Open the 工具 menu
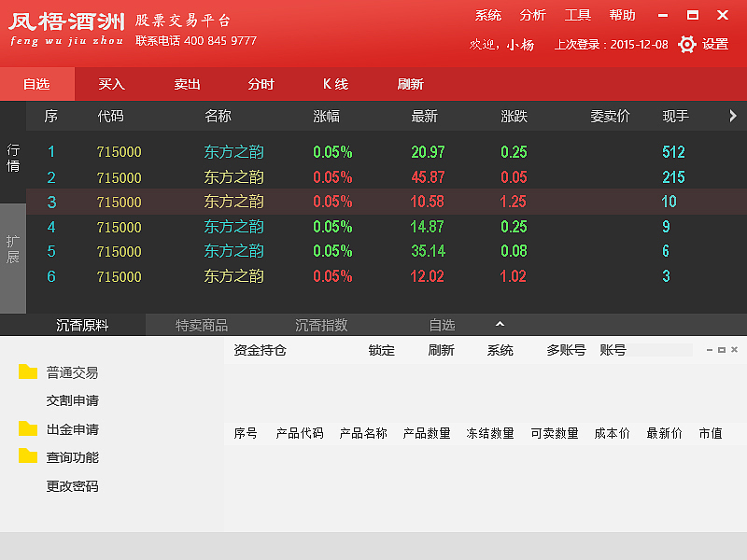747x560 pixels. pos(577,16)
